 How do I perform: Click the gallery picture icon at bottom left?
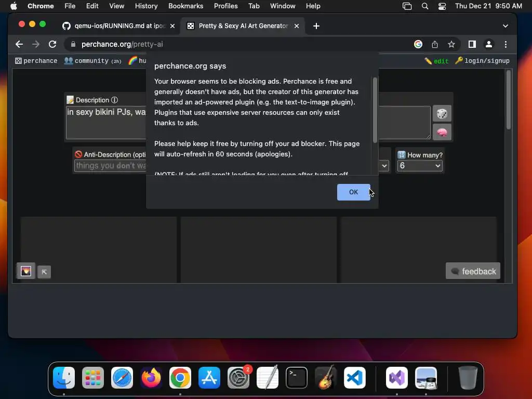tap(26, 271)
